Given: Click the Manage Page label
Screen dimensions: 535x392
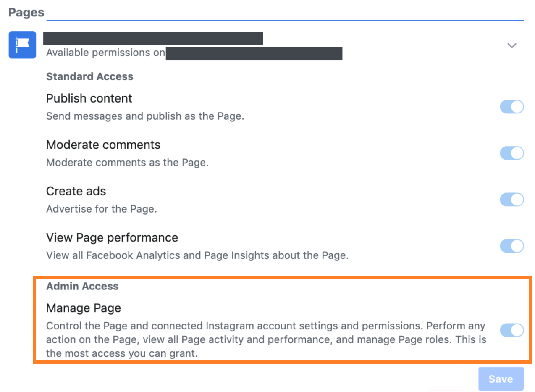Looking at the screenshot, I should (84, 308).
